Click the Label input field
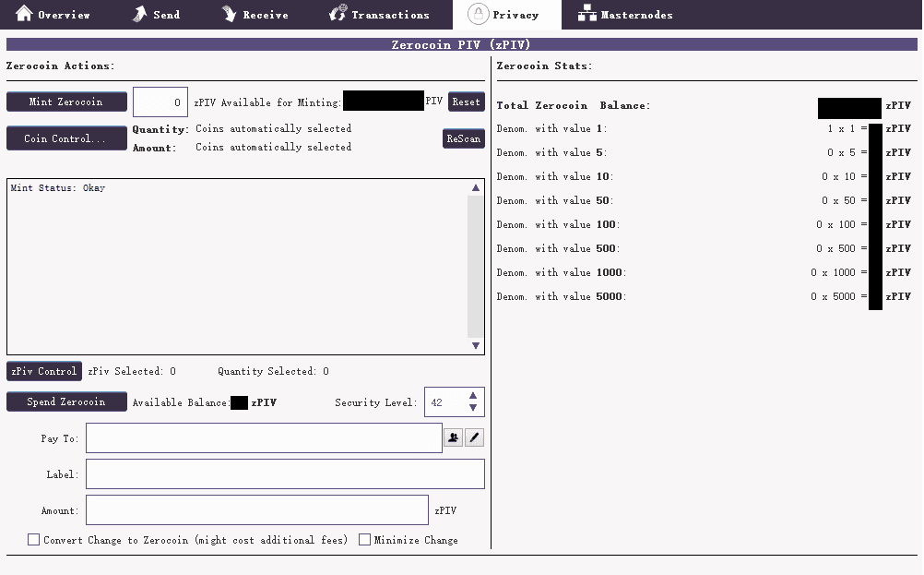Viewport: 924px width, 575px height. click(x=285, y=474)
